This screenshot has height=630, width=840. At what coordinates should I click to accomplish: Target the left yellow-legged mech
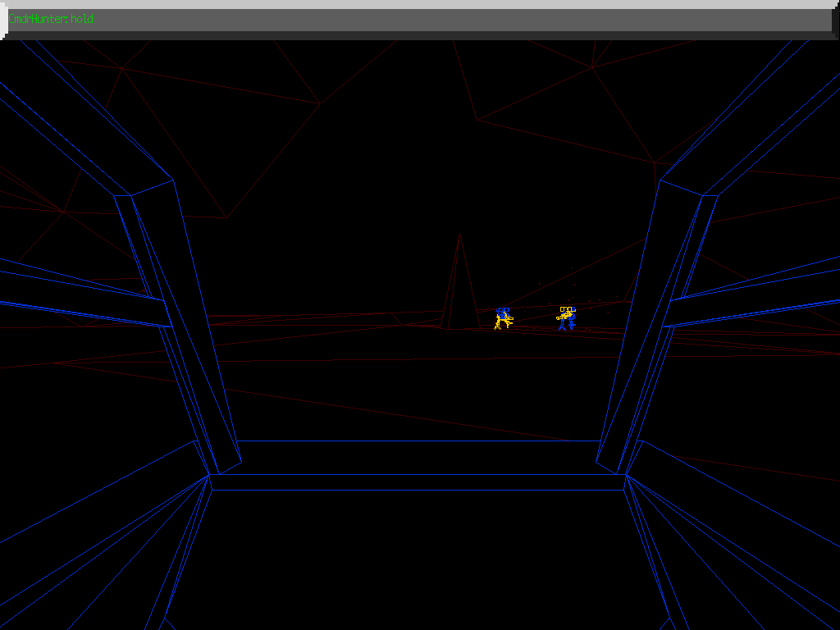503,319
